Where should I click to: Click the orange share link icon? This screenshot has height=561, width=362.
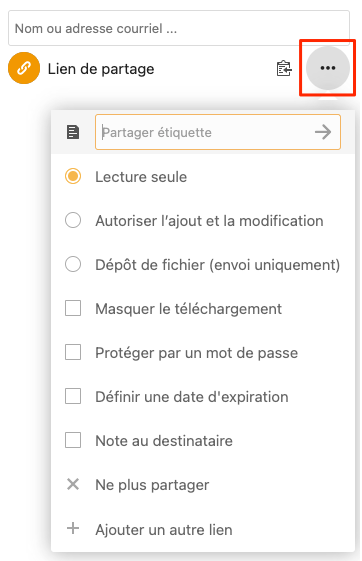click(x=24, y=68)
